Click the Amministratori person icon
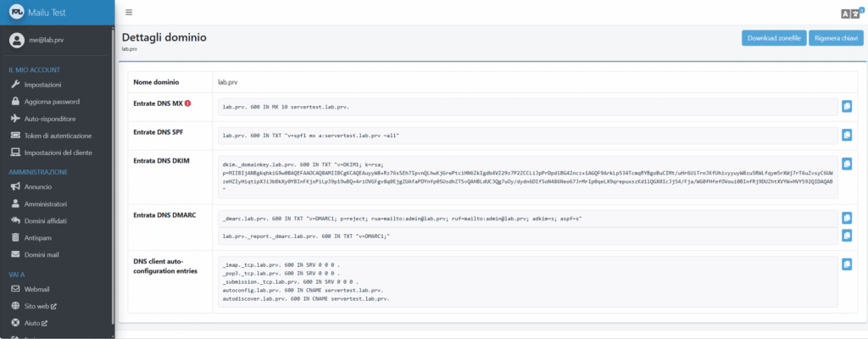868x339 pixels. point(15,204)
